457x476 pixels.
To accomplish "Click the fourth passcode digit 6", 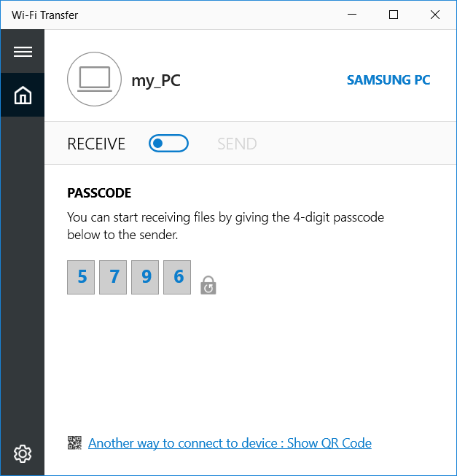I will pos(177,277).
